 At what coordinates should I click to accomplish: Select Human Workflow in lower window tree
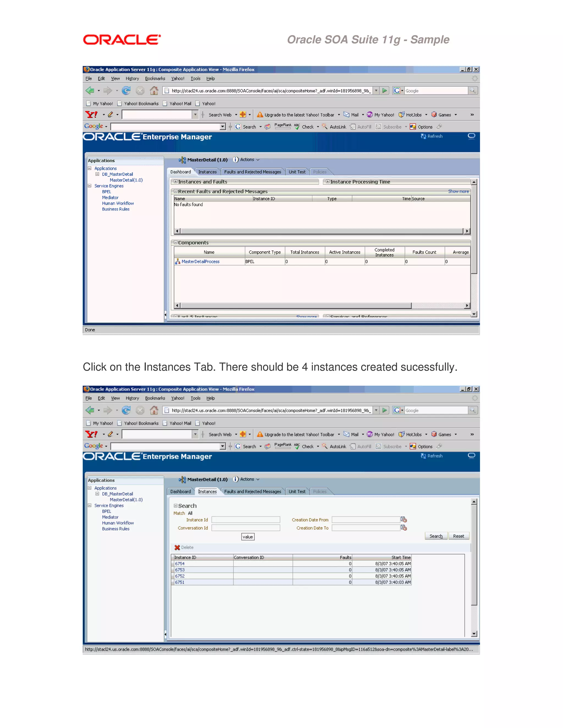pyautogui.click(x=118, y=523)
